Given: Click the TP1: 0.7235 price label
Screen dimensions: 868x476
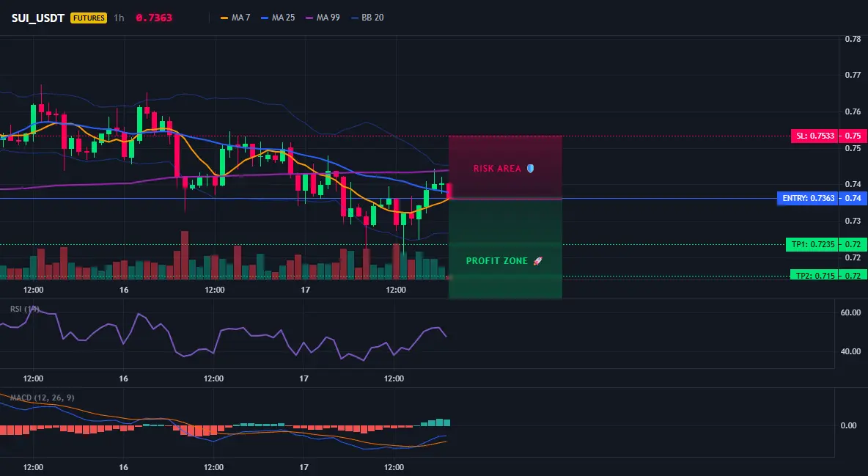Looking at the screenshot, I should 812,244.
